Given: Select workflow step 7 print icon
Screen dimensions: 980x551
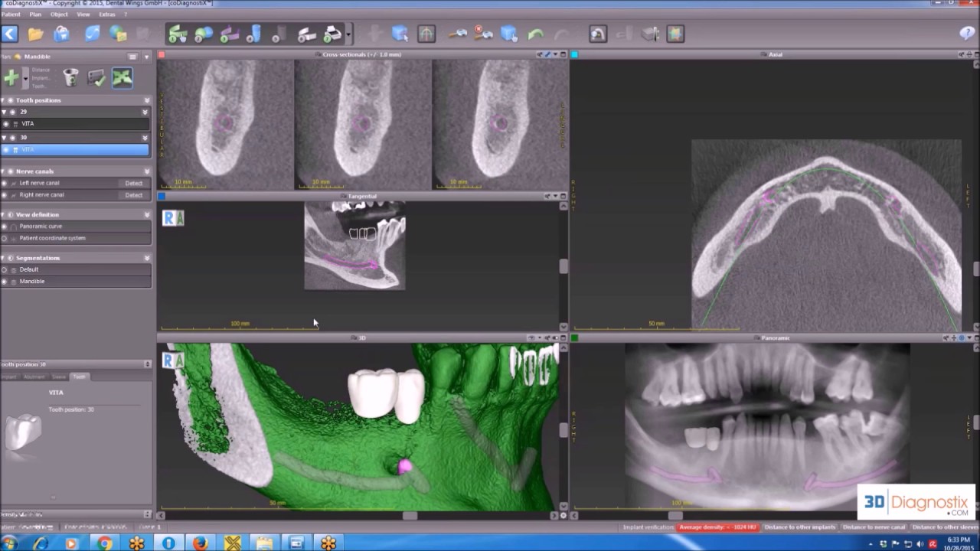Looking at the screenshot, I should pyautogui.click(x=333, y=34).
